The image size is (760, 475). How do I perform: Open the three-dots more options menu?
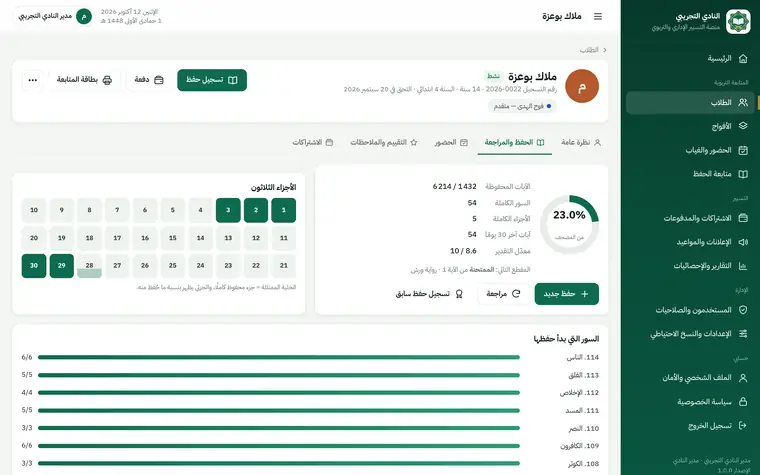[32, 80]
